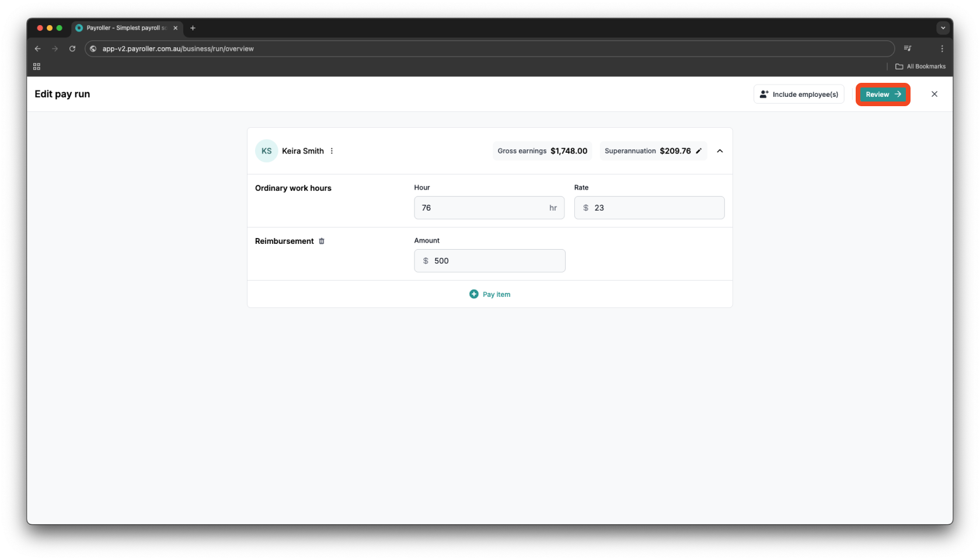Edit superannuation using the pencil icon
Screen dimensions: 980x560
tap(699, 150)
